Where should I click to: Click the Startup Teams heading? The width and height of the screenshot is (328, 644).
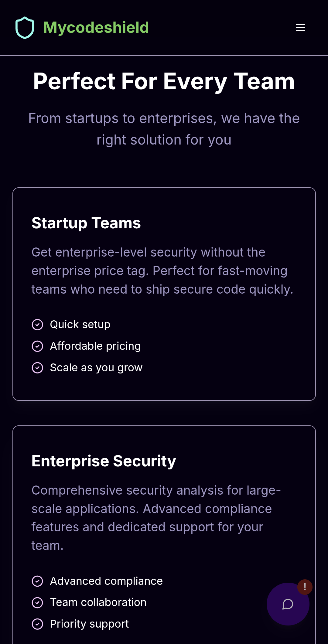click(86, 223)
